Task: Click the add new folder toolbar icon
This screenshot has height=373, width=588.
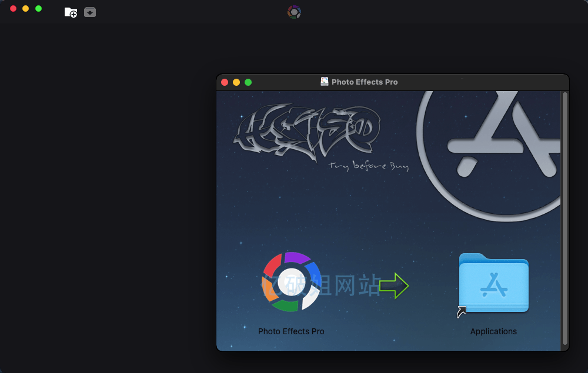Action: click(71, 12)
